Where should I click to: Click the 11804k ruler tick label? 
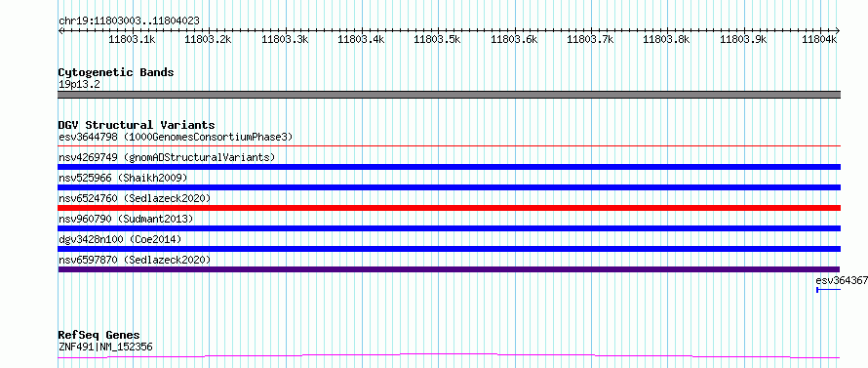pos(819,39)
